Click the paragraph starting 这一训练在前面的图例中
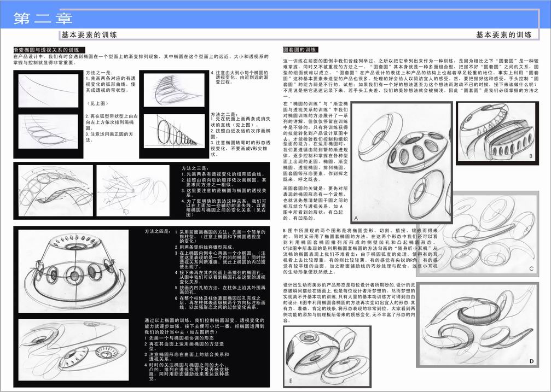 (410, 78)
